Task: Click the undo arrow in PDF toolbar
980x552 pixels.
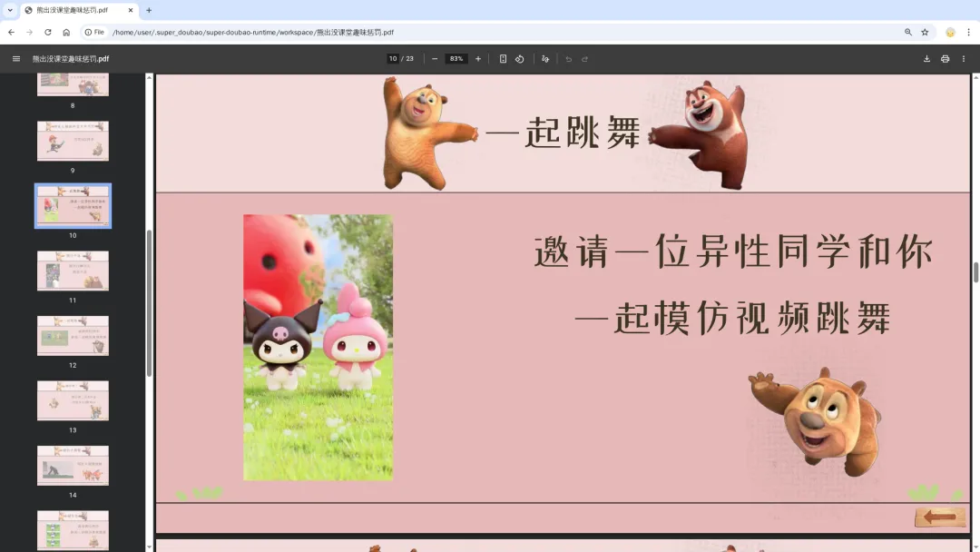Action: click(568, 59)
